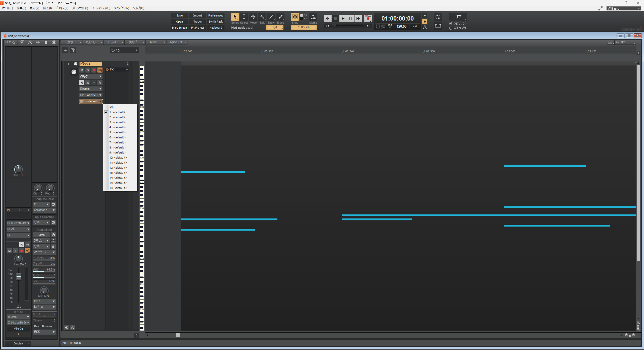This screenshot has width=644, height=350.
Task: Choose the Move tool
Action: click(253, 17)
